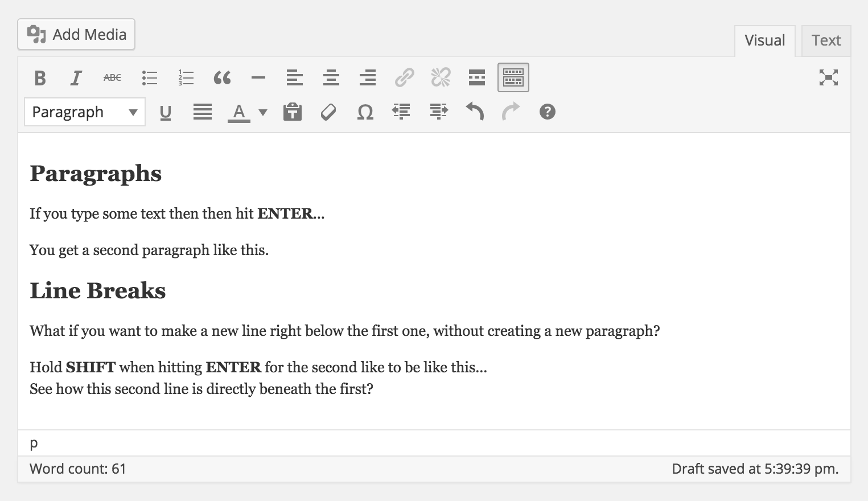Click the line 'See how this second line'
The image size is (868, 501).
click(x=201, y=389)
